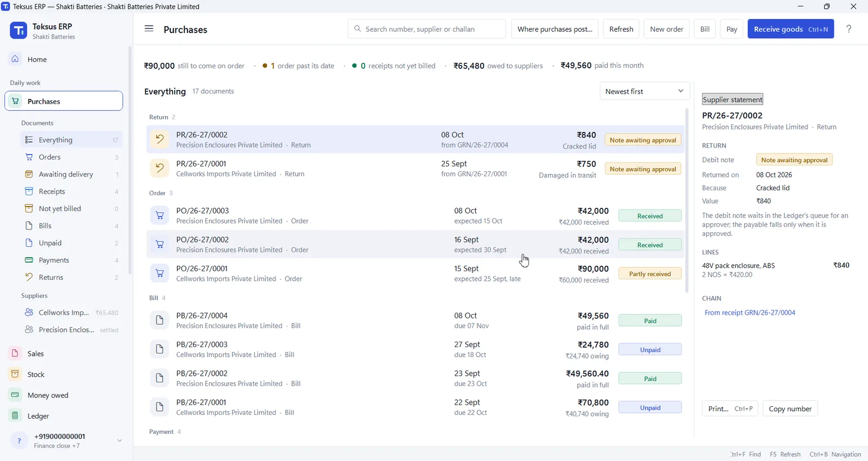Click the search magnifier icon
The height and width of the screenshot is (461, 868).
pos(358,29)
